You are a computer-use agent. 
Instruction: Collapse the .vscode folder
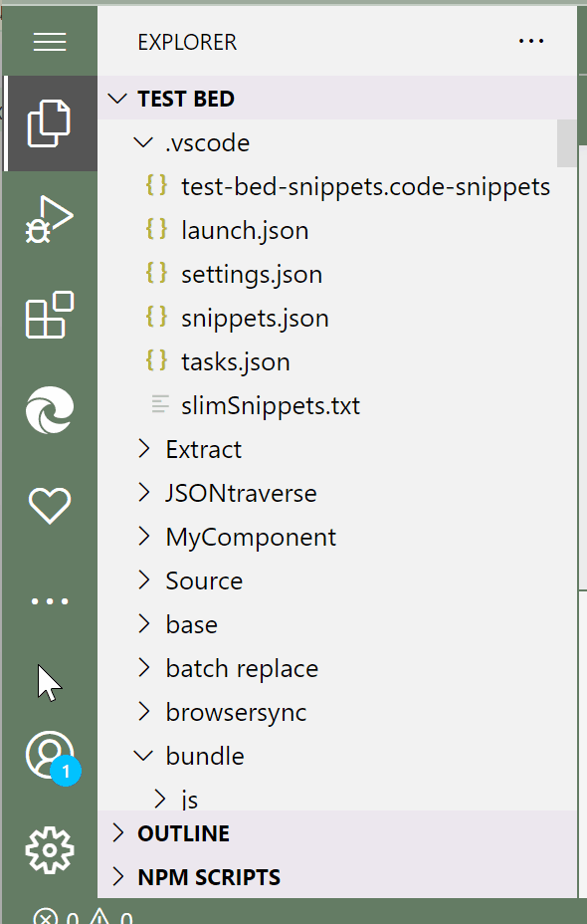click(143, 142)
